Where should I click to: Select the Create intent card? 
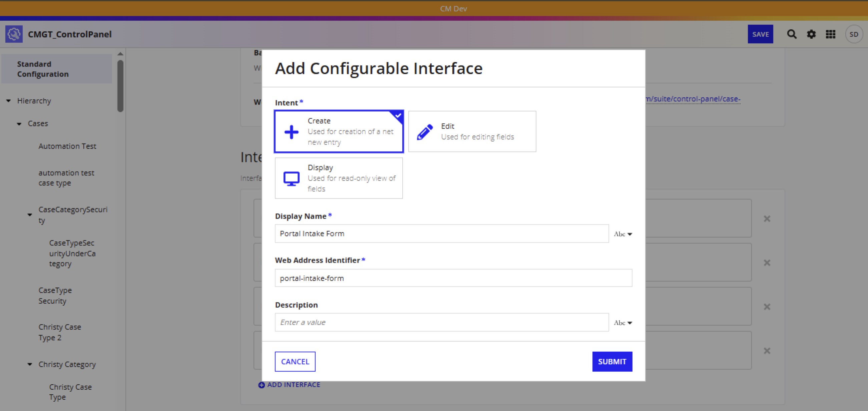click(x=339, y=131)
